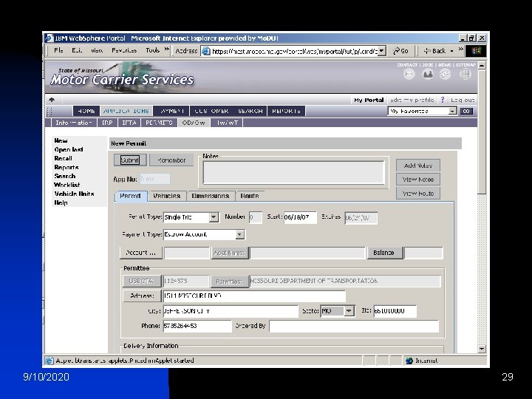This screenshot has height=399, width=532.
Task: Open the Back history dropdown arrow
Action: coord(452,51)
